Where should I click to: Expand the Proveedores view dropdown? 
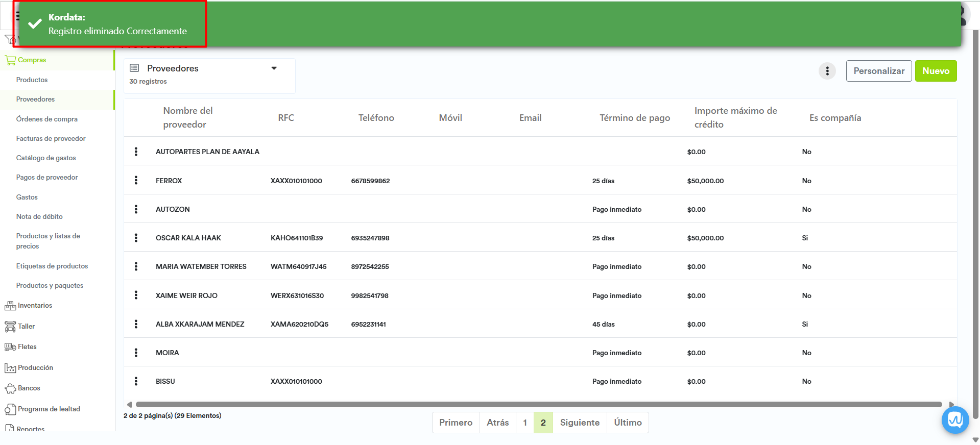(274, 68)
